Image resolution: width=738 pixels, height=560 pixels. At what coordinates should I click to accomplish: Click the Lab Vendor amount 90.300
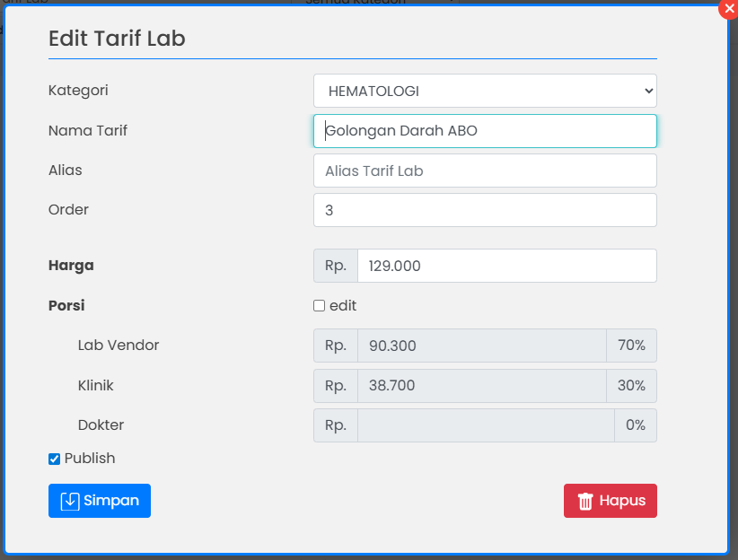pos(481,346)
